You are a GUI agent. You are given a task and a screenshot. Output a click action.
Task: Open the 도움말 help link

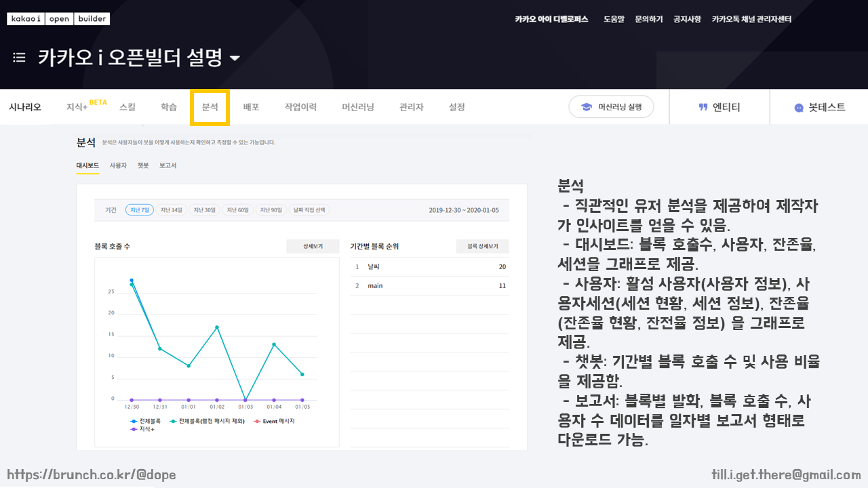pos(614,20)
